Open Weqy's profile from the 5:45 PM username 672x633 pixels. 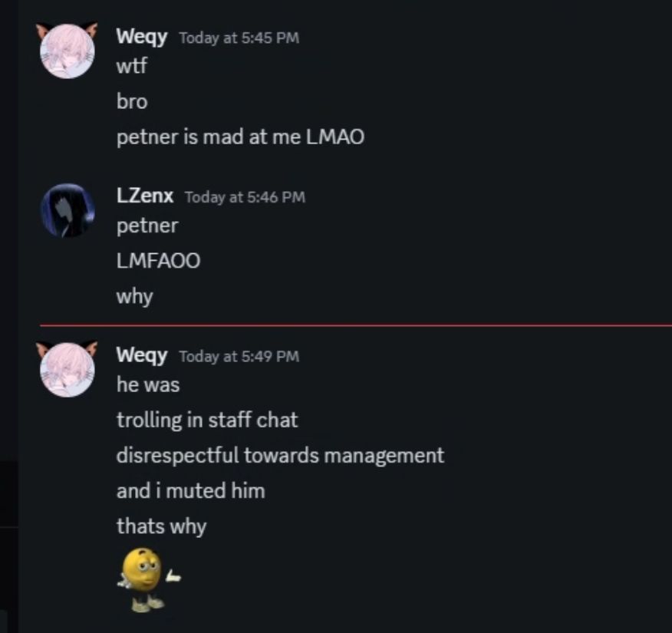[x=141, y=37]
